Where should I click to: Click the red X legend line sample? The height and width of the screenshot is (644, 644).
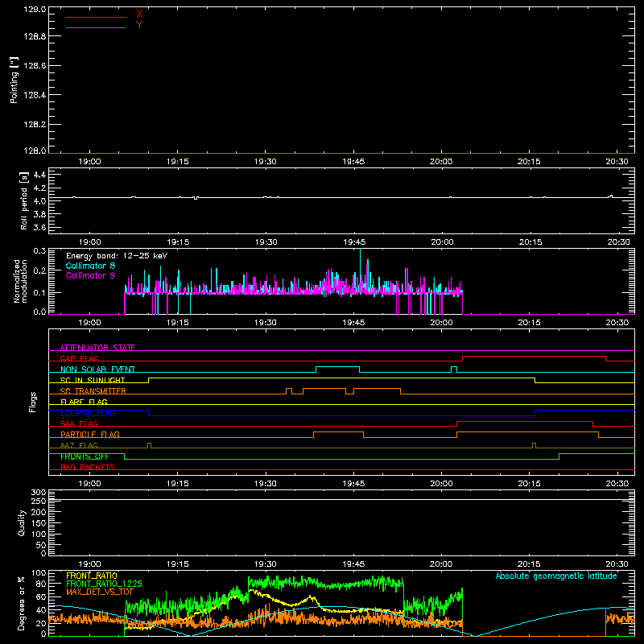coord(96,17)
